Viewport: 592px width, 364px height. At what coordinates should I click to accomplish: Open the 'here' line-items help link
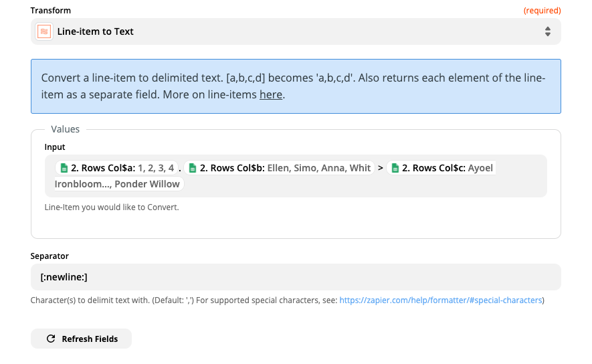click(x=271, y=94)
